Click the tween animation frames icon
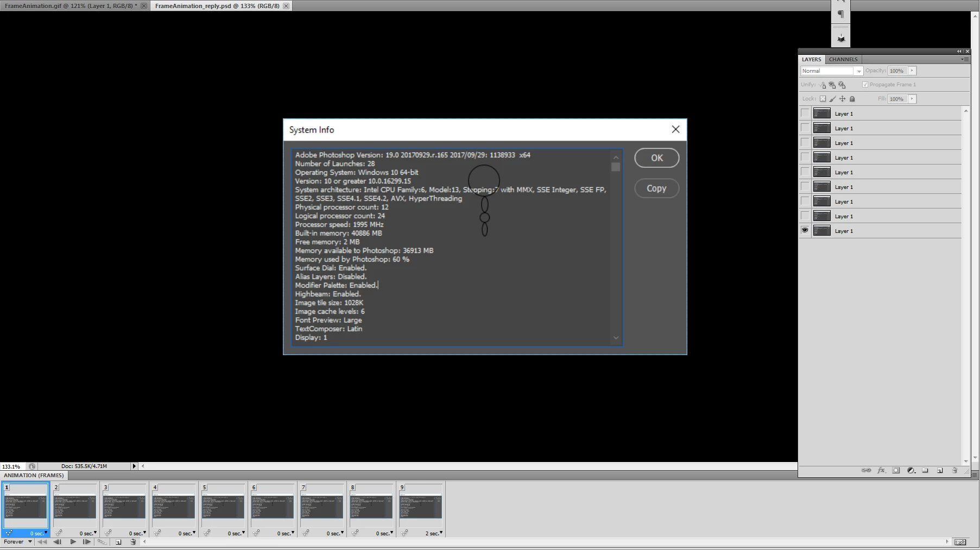 click(102, 542)
